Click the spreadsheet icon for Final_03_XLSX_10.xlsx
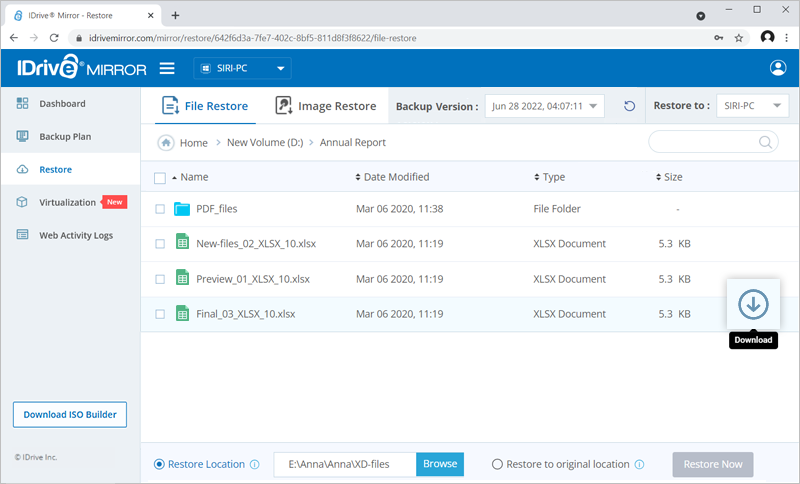Image resolution: width=800 pixels, height=484 pixels. point(182,312)
